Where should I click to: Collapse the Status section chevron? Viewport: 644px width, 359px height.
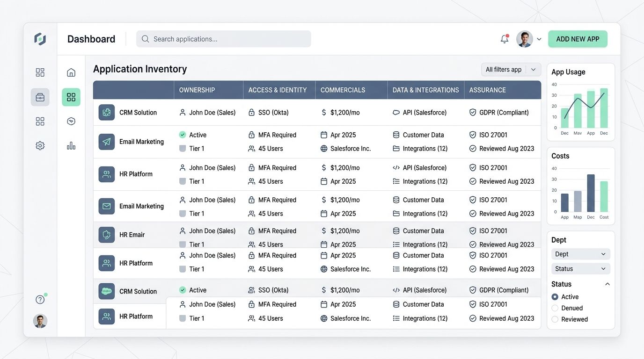pyautogui.click(x=607, y=284)
